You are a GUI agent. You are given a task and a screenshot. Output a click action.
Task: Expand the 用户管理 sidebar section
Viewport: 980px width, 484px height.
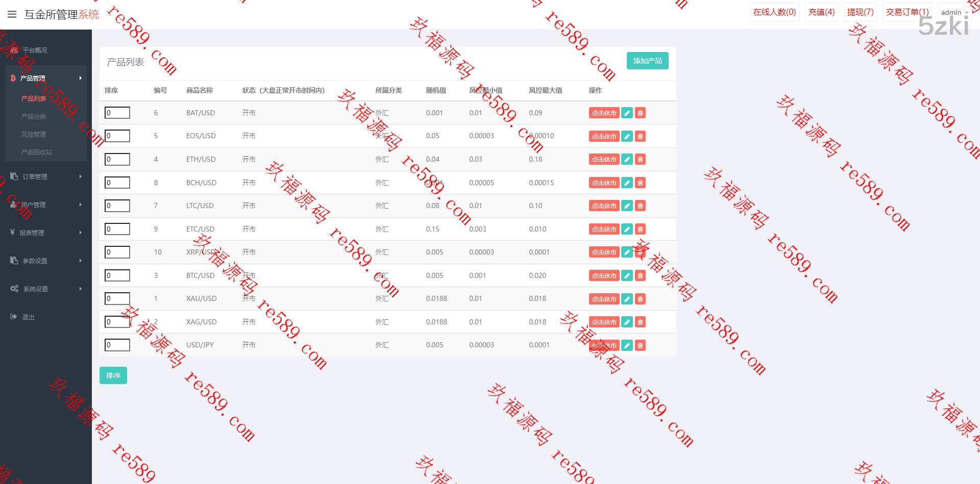pyautogui.click(x=45, y=205)
